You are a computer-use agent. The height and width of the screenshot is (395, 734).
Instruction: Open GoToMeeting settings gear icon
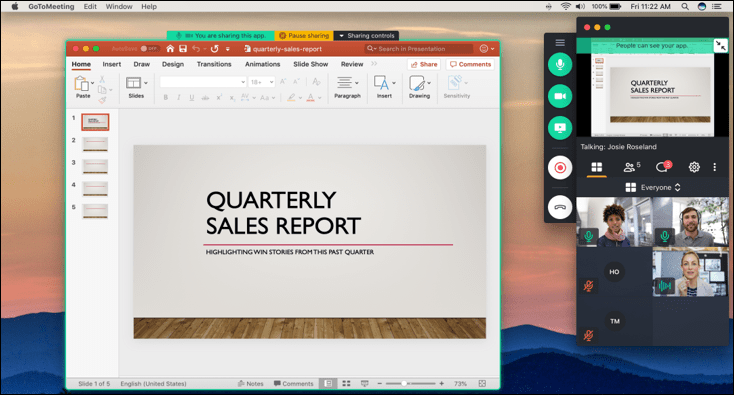(x=694, y=167)
